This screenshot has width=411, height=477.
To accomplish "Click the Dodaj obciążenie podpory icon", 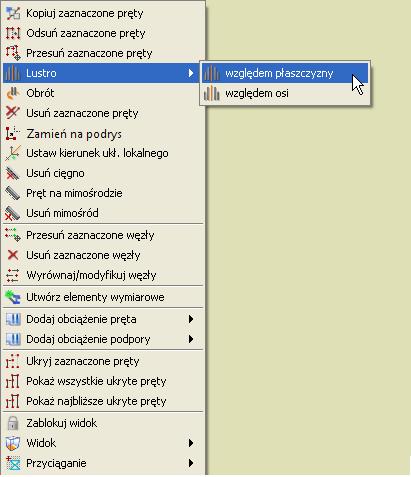I will pyautogui.click(x=13, y=339).
